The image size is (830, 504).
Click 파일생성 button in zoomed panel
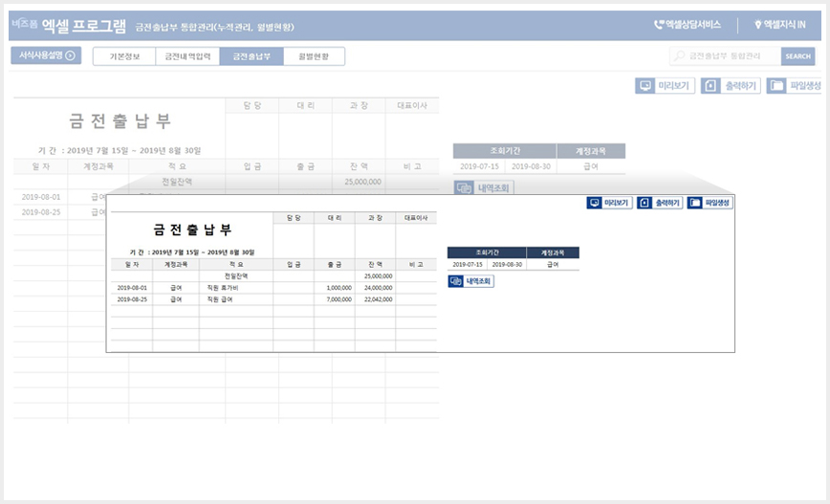point(710,203)
